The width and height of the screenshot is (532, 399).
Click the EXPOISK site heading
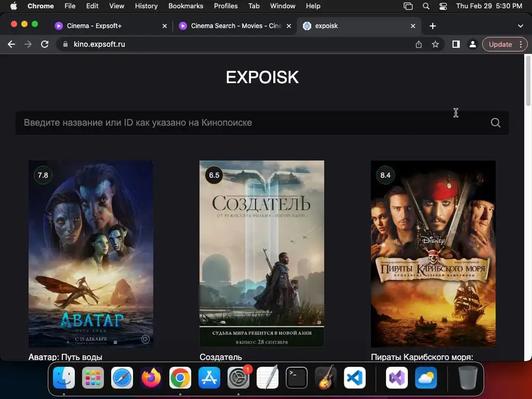coord(262,77)
